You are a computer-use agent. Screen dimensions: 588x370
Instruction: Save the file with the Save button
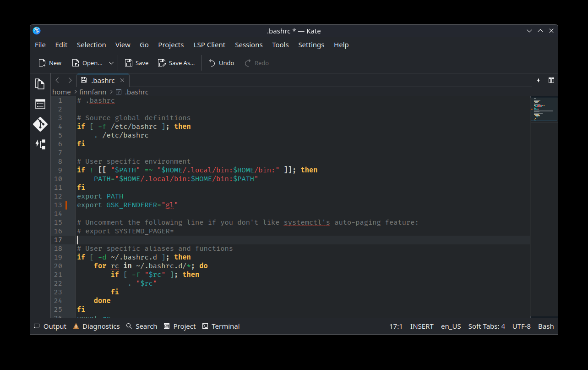coord(136,63)
